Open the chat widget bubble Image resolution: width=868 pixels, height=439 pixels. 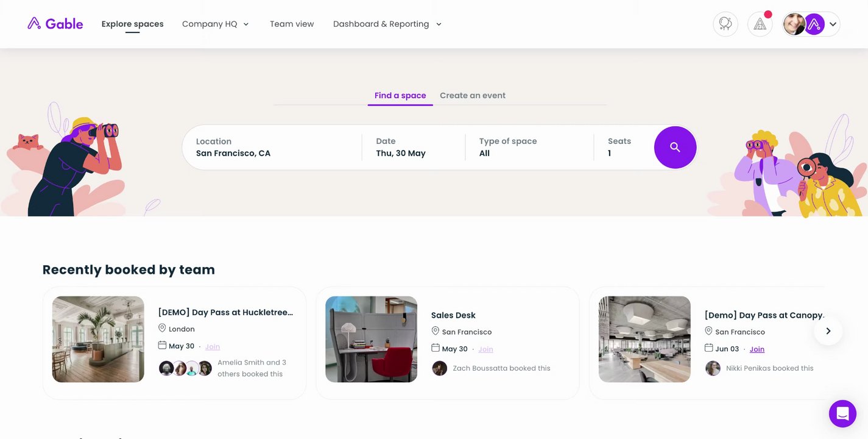[842, 413]
